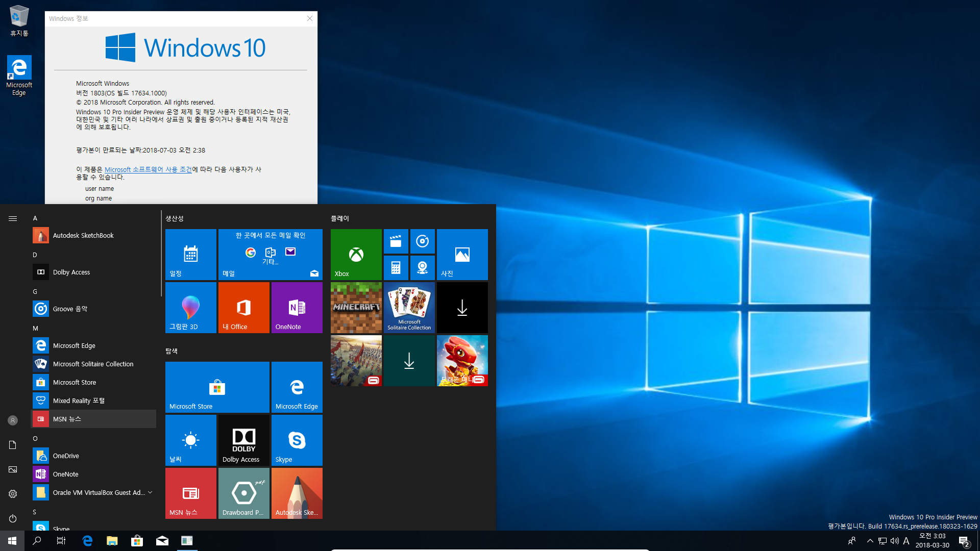
Task: Open the Drawboard PDF tile
Action: (244, 493)
